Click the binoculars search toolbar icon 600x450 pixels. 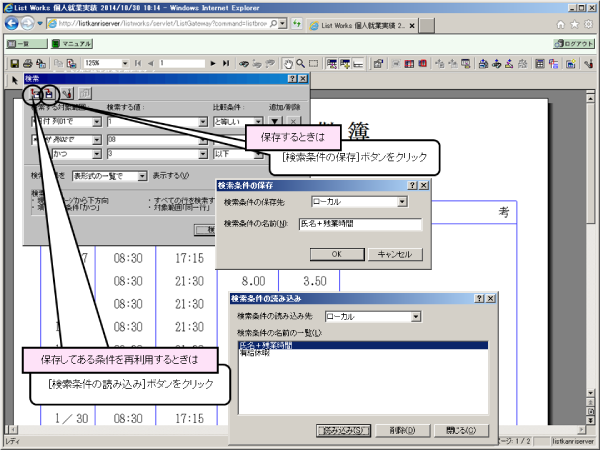(244, 64)
